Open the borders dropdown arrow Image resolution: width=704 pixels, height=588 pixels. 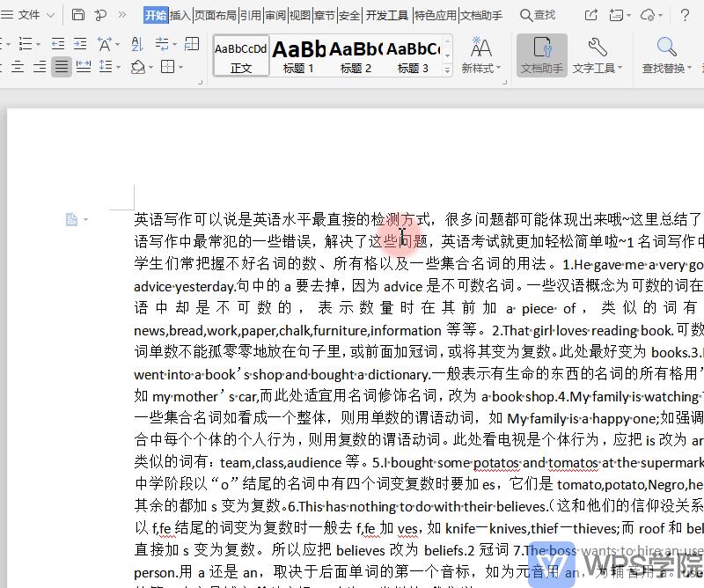pyautogui.click(x=180, y=67)
